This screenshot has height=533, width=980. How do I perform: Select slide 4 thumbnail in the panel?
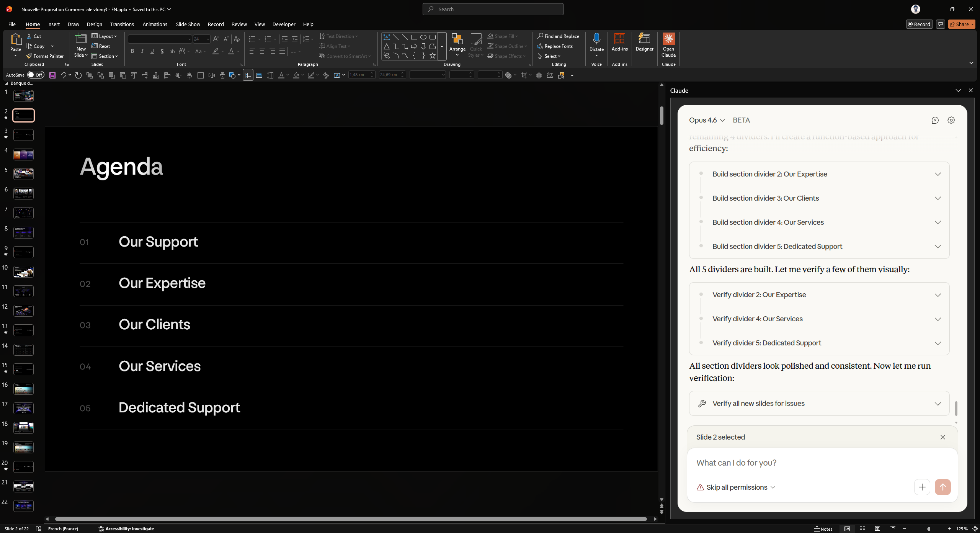pyautogui.click(x=23, y=154)
